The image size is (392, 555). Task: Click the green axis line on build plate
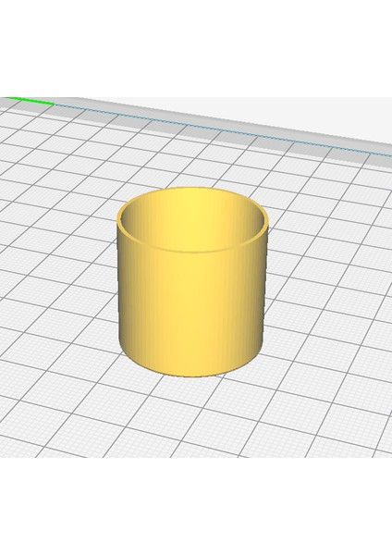[29, 101]
